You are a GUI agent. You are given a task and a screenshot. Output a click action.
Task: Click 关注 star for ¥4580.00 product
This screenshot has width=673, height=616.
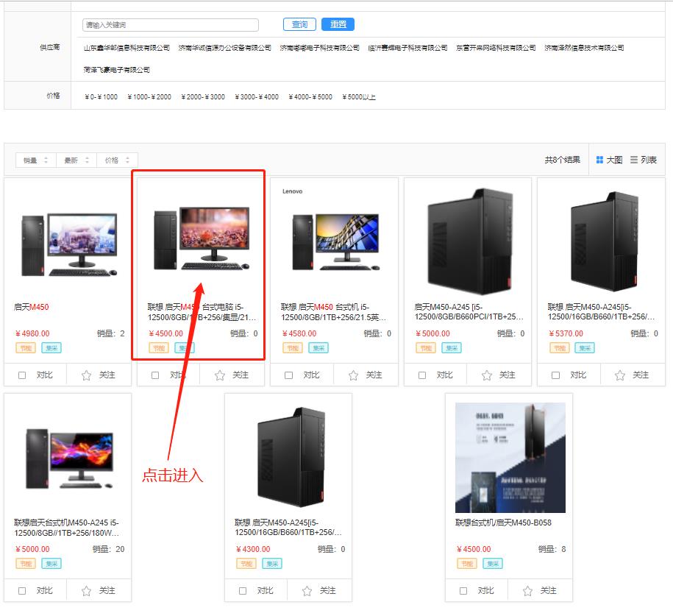pos(353,375)
